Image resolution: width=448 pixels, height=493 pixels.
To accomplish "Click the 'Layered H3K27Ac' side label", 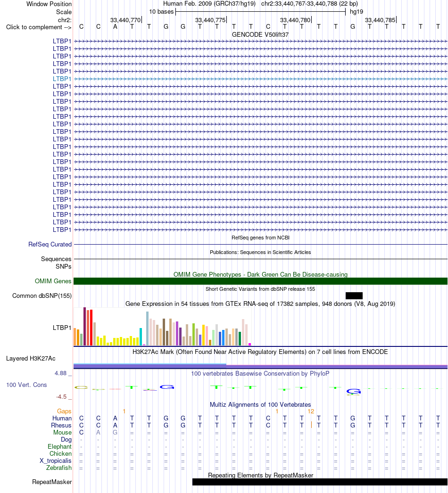I will (x=31, y=358).
